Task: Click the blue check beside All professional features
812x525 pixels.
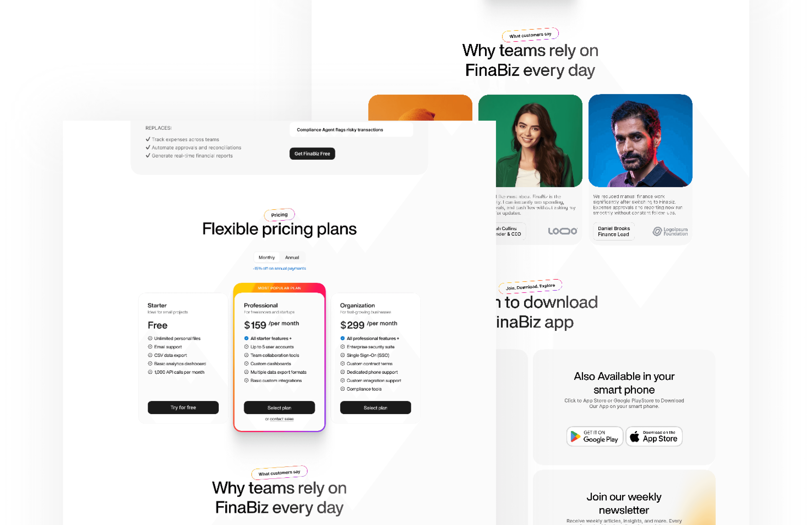Action: (342, 338)
